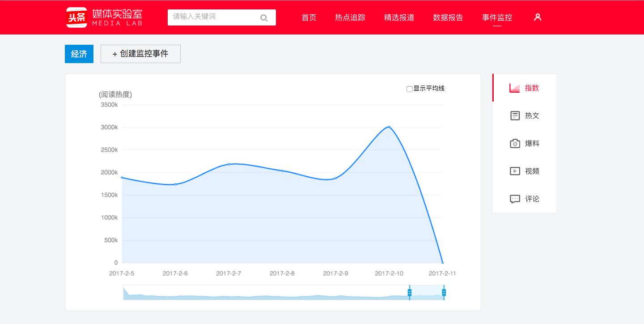Navigate to 数据报告

448,17
